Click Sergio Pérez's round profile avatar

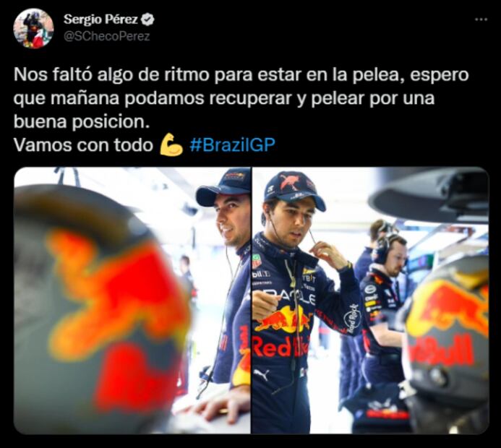(x=33, y=28)
